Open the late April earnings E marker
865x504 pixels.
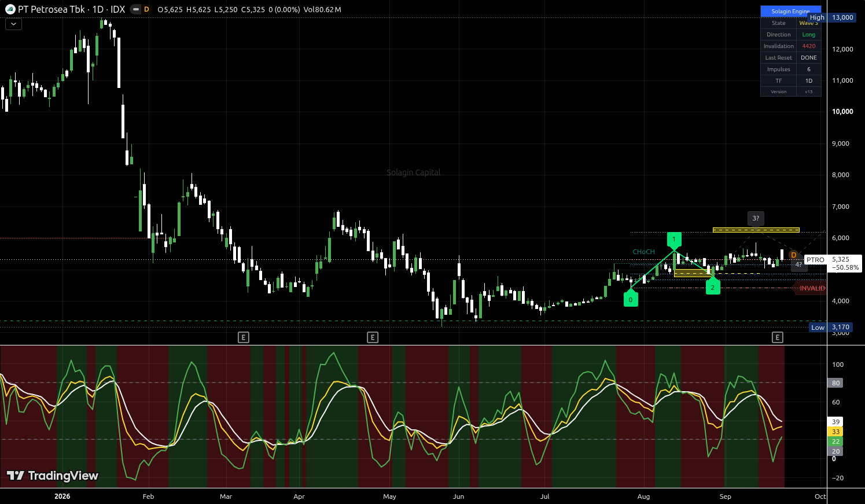tap(373, 337)
